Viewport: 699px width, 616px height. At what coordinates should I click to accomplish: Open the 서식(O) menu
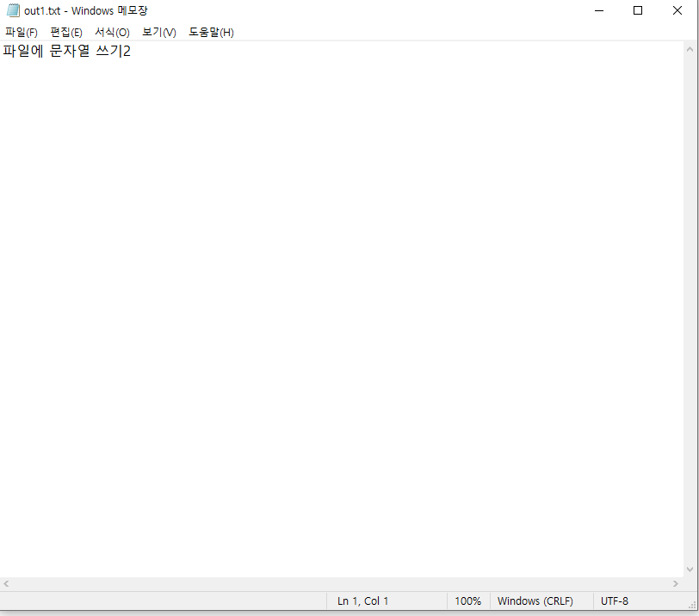click(x=112, y=32)
